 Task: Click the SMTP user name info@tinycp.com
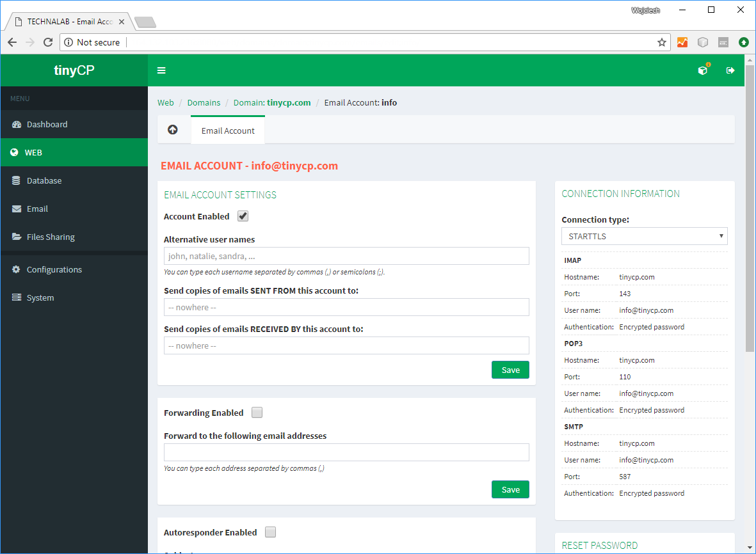pyautogui.click(x=646, y=460)
